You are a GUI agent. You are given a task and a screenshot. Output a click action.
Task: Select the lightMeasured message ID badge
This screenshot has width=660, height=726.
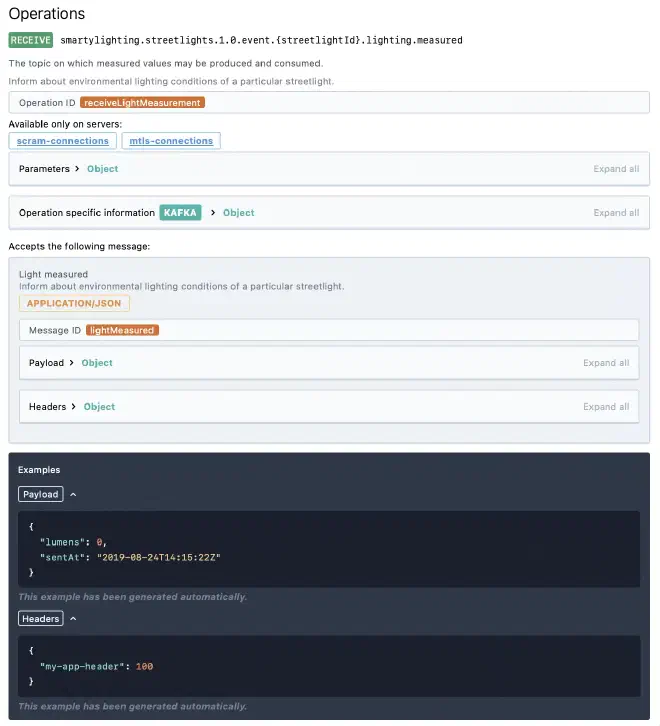pos(122,330)
